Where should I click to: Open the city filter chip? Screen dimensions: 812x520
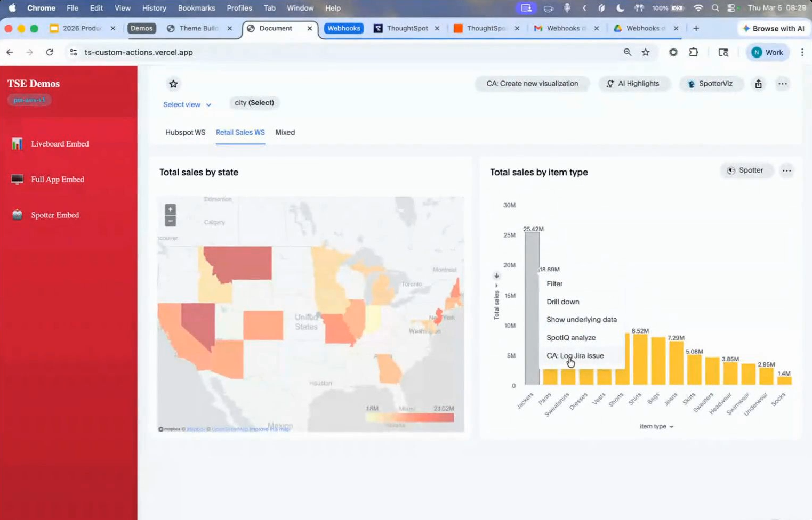(254, 103)
